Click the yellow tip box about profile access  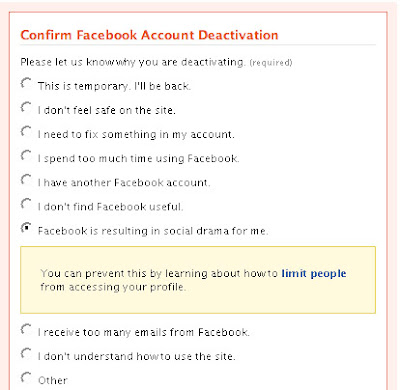[x=198, y=280]
